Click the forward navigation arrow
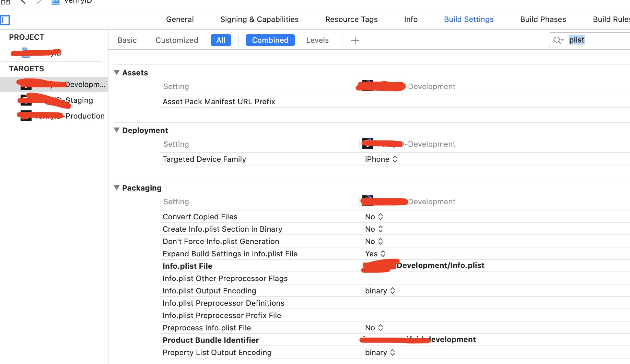The image size is (630, 364). click(x=38, y=2)
